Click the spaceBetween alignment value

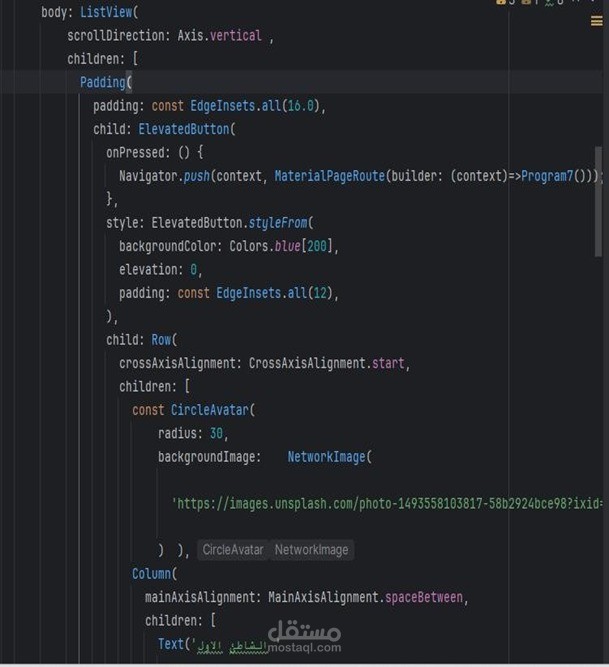(424, 597)
